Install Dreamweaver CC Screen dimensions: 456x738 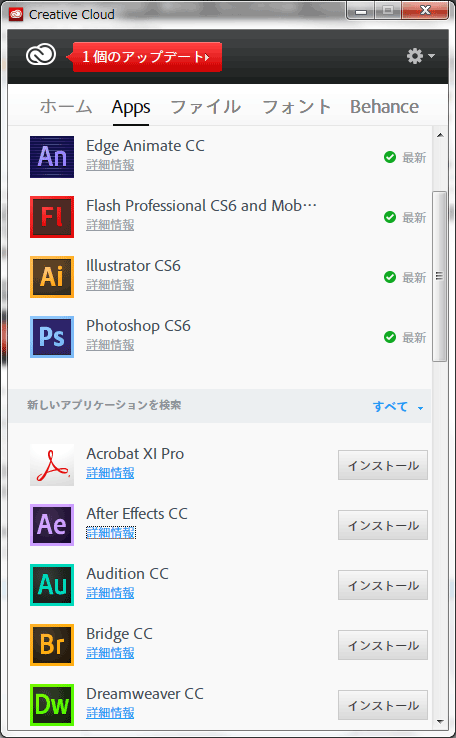coord(383,705)
